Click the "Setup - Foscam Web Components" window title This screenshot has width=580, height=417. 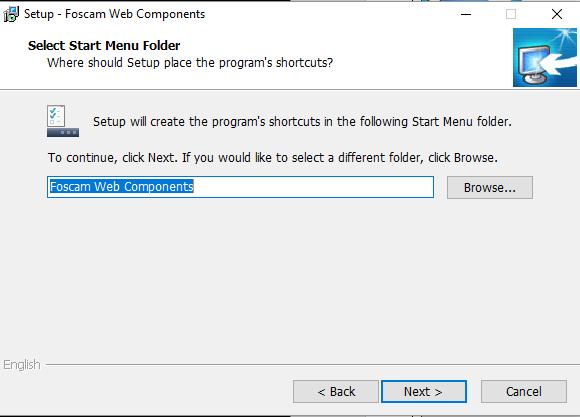point(114,14)
